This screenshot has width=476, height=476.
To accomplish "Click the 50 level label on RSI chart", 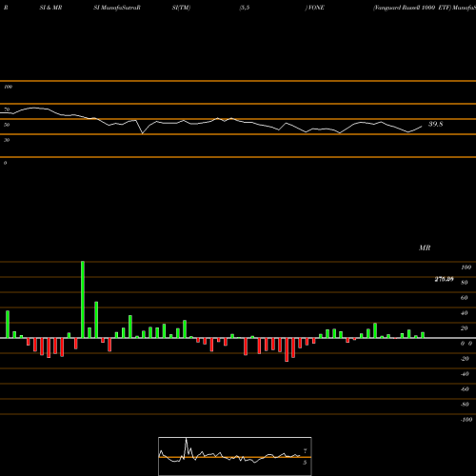I will [7, 125].
